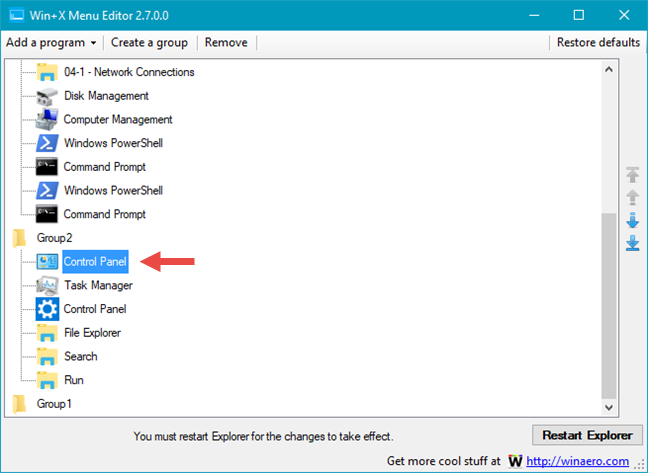Click the move-up arrow icon

[x=632, y=197]
